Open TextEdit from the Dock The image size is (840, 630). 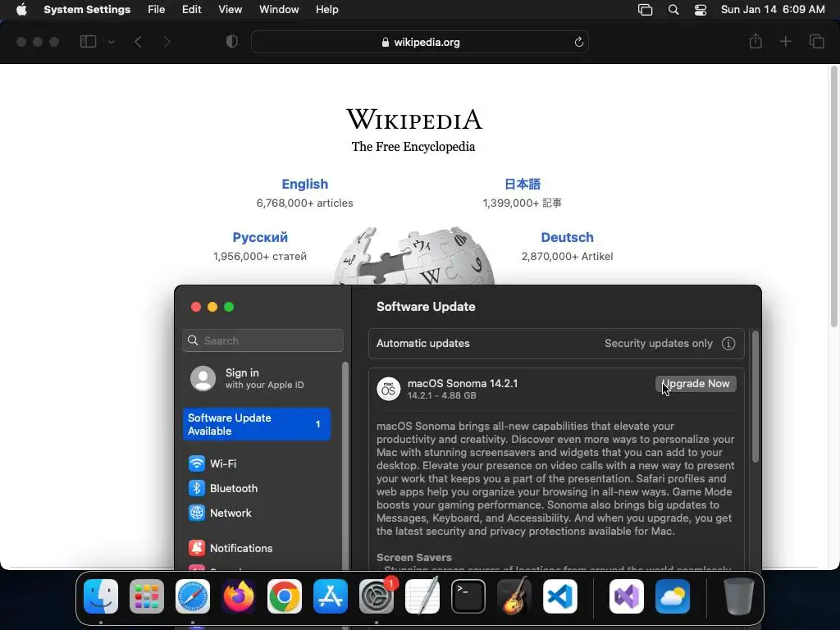point(422,596)
